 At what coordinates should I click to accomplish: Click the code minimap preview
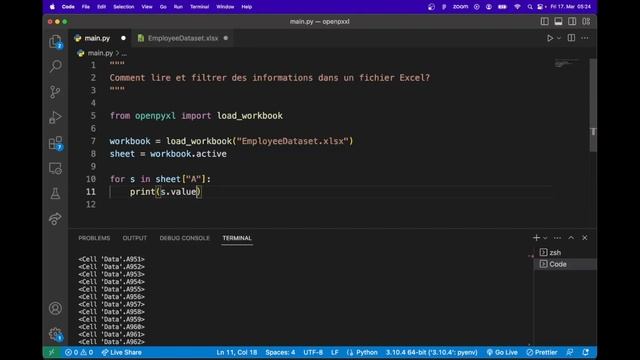tap(568, 63)
